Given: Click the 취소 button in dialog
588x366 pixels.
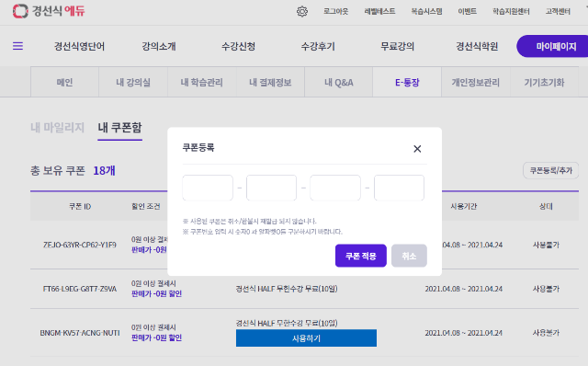Looking at the screenshot, I should [x=409, y=256].
